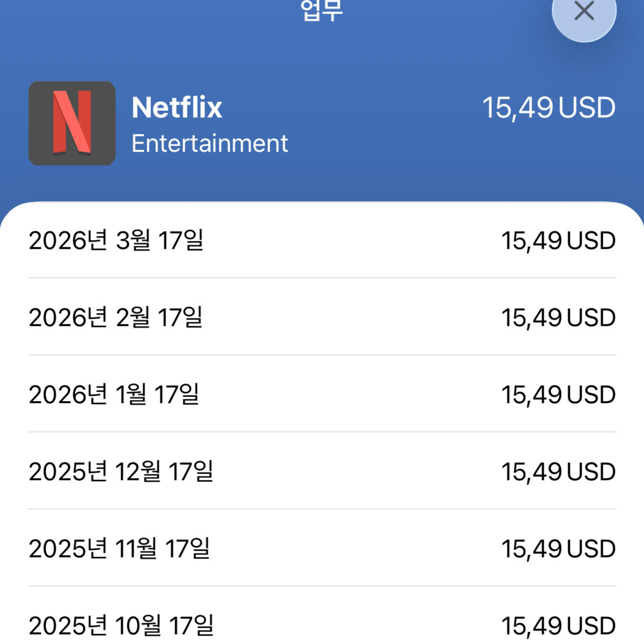Screen dimensions: 644x644
Task: Tap the 업무 heading at the top
Action: coord(322,10)
